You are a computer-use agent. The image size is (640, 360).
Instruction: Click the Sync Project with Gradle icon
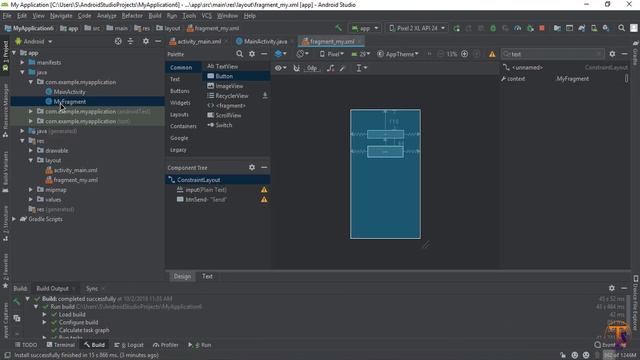pos(582,28)
